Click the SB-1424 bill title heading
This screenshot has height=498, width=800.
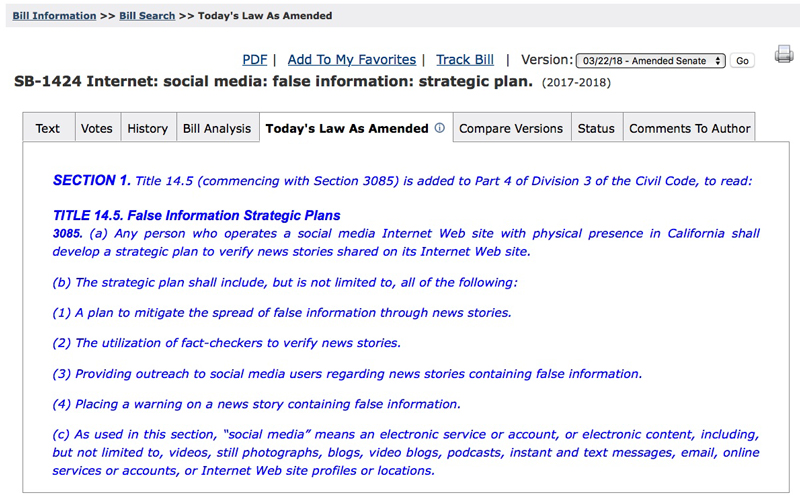coord(273,82)
